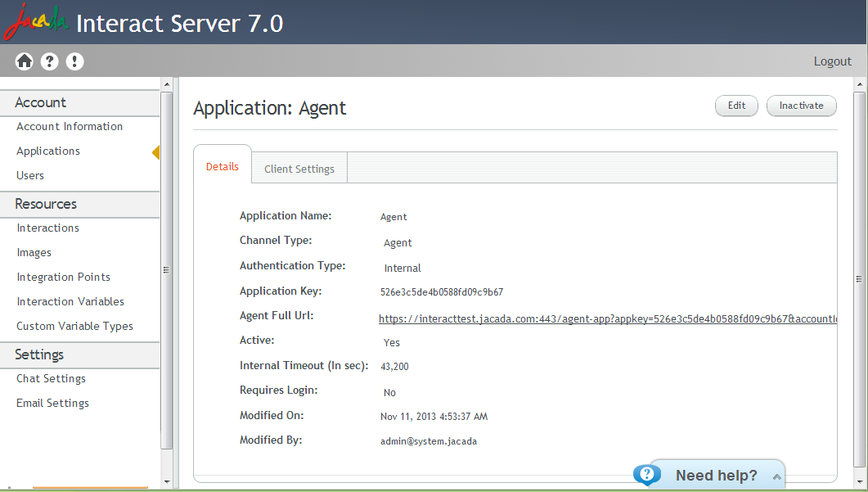The height and width of the screenshot is (492, 868).
Task: Click the Modified On date Nov 11, 2013
Action: point(434,416)
